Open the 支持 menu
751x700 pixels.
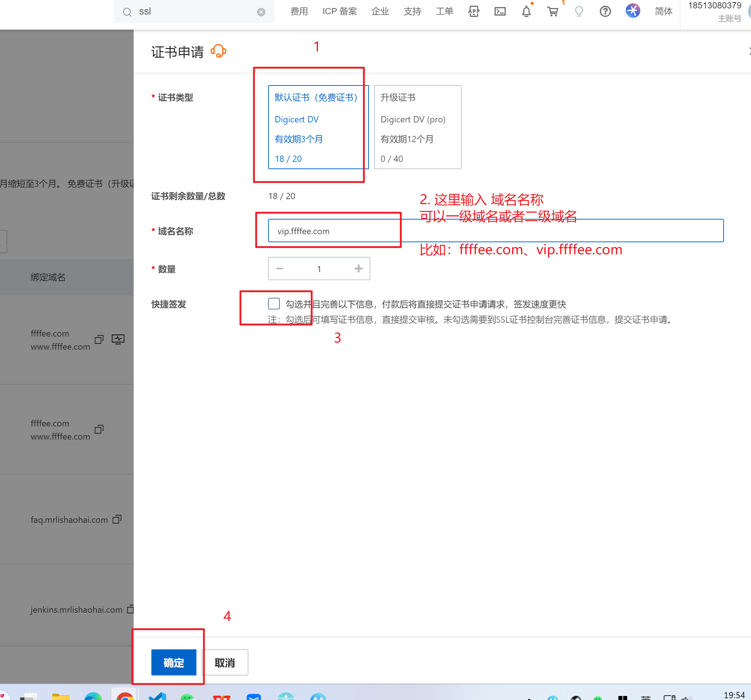click(x=412, y=12)
